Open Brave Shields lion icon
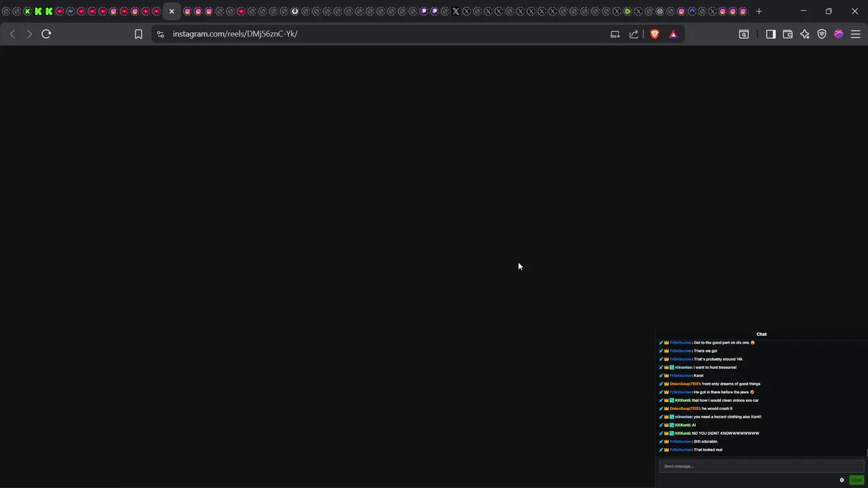This screenshot has width=868, height=488. coord(654,34)
